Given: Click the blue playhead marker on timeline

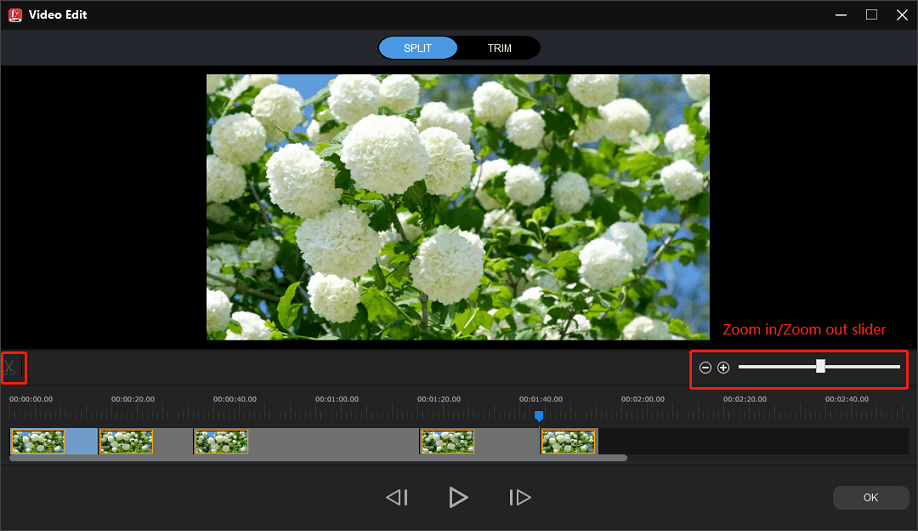Looking at the screenshot, I should tap(539, 416).
